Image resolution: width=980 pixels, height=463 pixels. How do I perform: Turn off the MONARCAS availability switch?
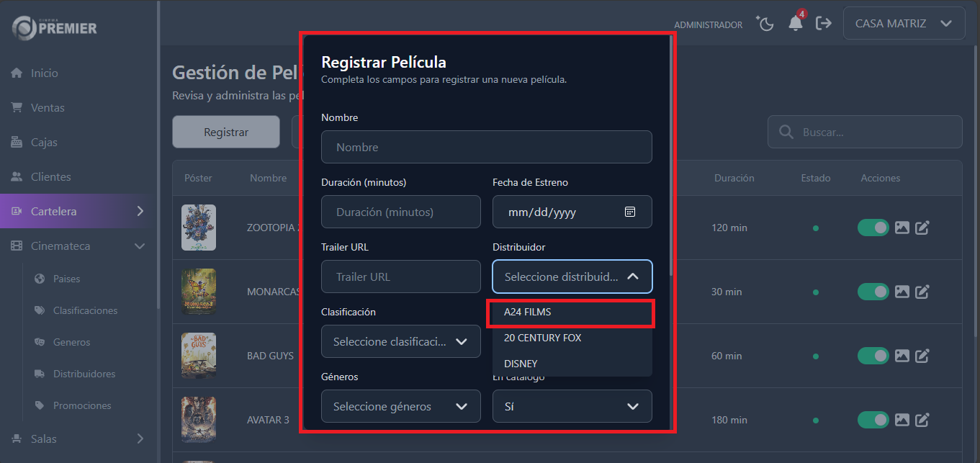[x=873, y=292]
